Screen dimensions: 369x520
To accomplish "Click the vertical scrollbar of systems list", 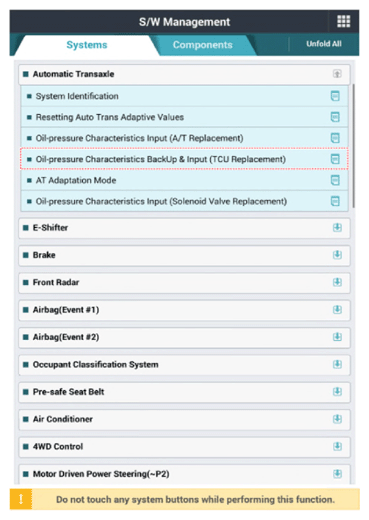I will 353,145.
